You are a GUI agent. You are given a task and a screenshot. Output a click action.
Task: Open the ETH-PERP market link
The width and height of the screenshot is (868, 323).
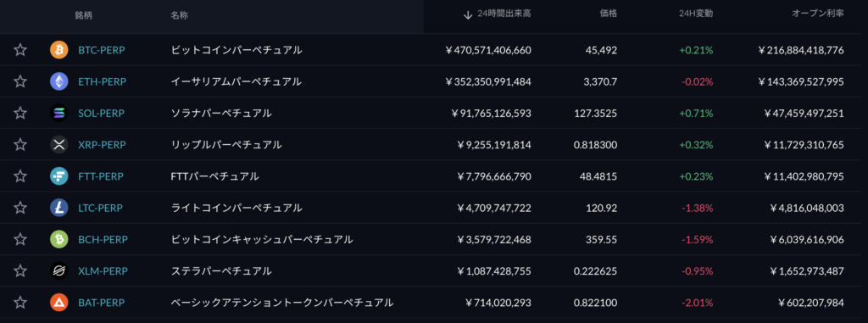[102, 81]
